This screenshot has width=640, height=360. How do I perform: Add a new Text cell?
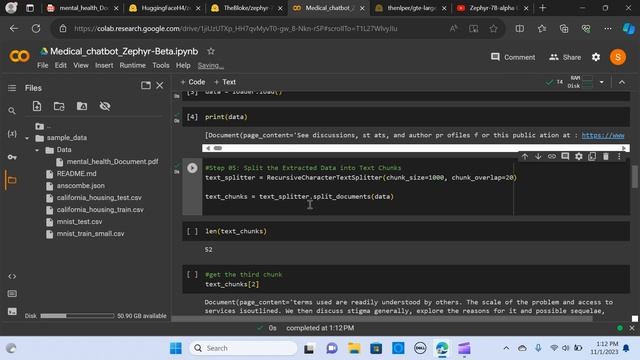225,82
